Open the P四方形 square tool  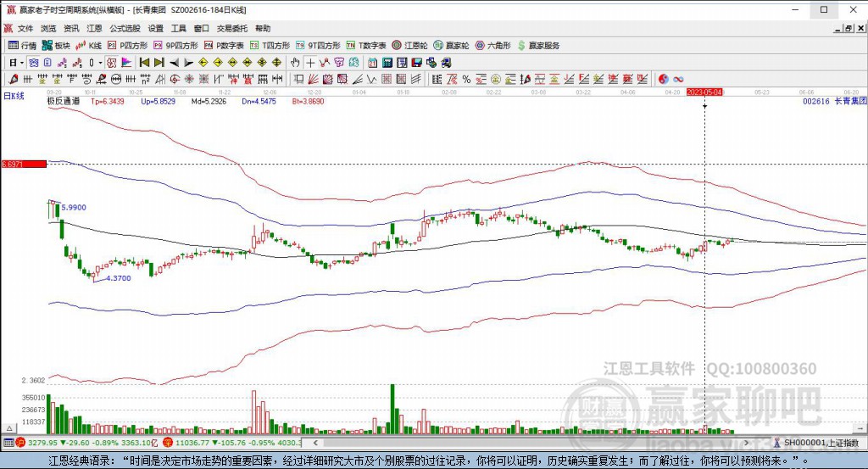click(127, 46)
